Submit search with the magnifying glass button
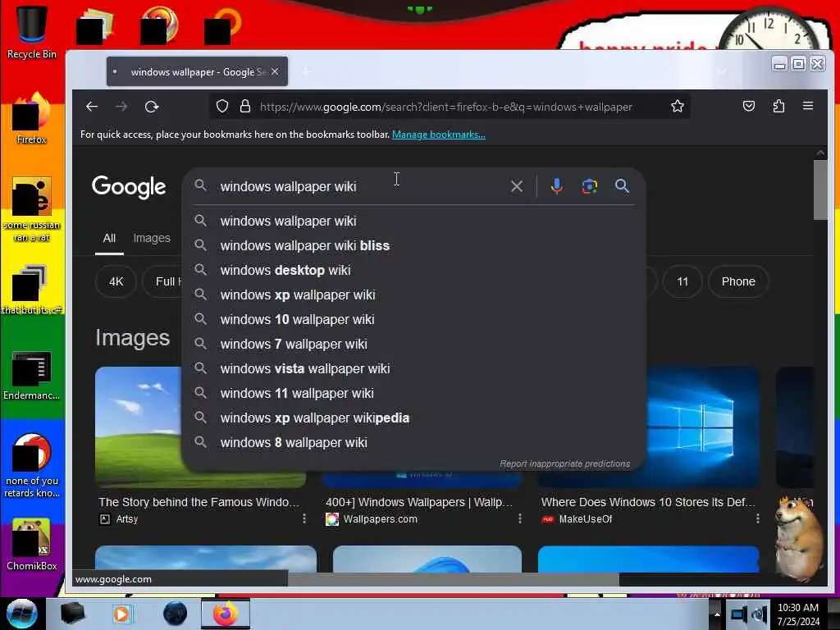840x630 pixels. pyautogui.click(x=622, y=186)
